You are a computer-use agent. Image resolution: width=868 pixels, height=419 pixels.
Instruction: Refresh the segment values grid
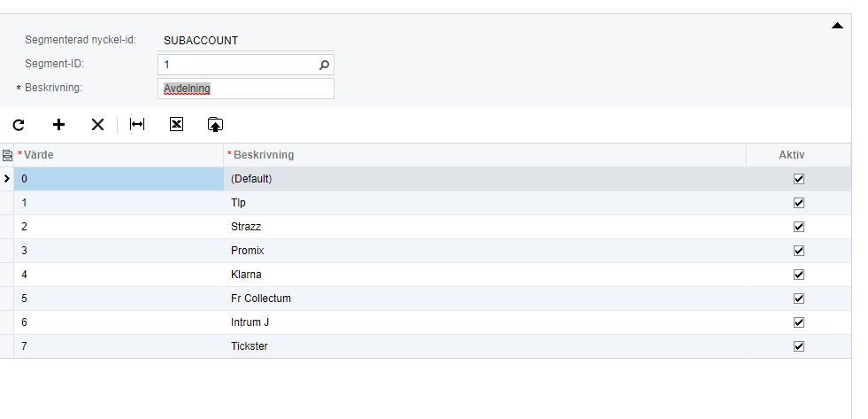pyautogui.click(x=19, y=125)
